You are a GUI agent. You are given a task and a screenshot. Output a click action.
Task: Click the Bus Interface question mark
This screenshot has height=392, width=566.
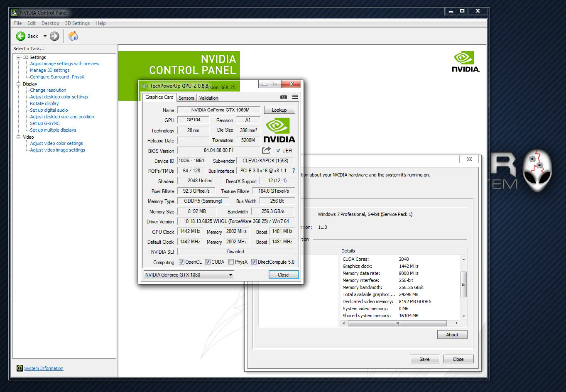click(x=294, y=171)
